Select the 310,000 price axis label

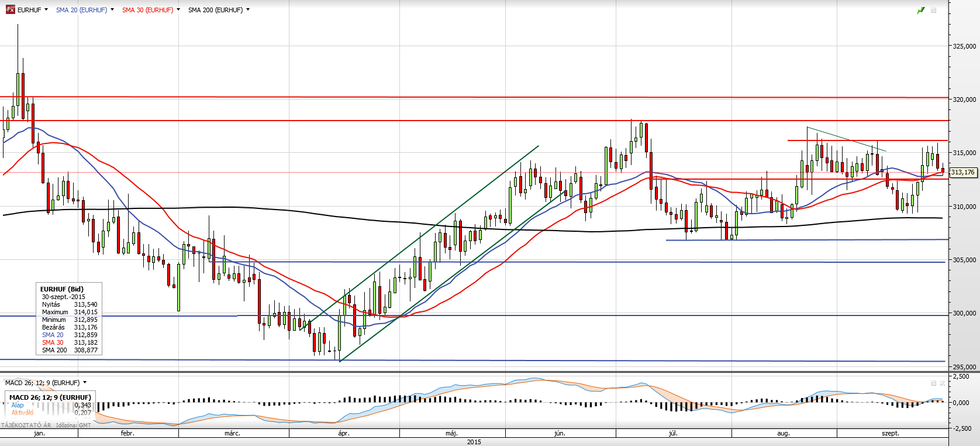(964, 207)
